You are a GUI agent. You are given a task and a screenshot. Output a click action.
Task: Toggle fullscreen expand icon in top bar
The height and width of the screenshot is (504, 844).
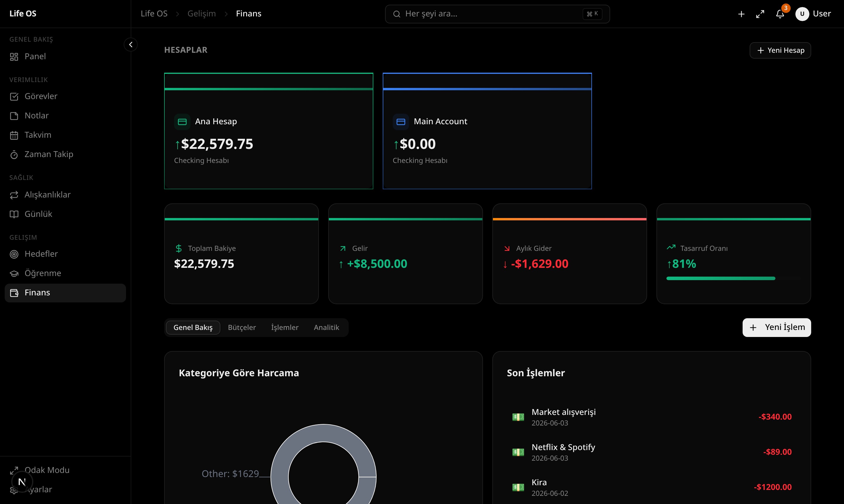click(x=760, y=14)
